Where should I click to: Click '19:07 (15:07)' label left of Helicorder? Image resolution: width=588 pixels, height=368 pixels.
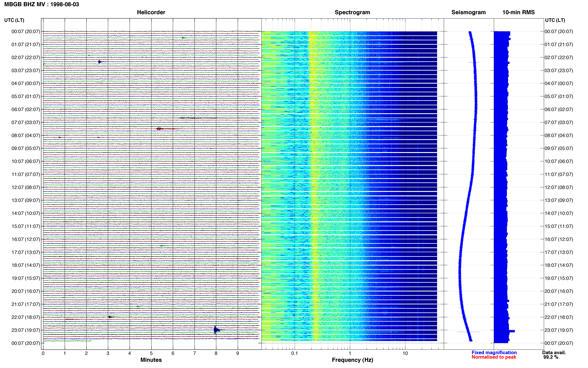(26, 278)
